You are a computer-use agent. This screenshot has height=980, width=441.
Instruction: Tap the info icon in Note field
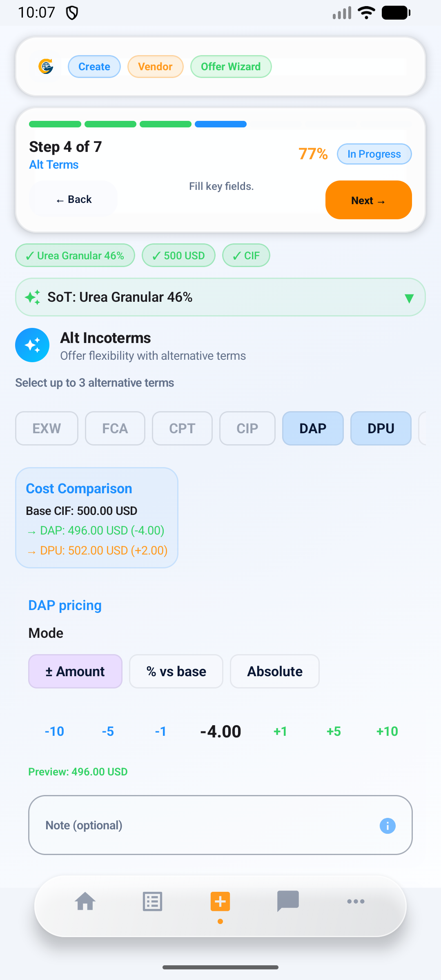[x=388, y=826]
